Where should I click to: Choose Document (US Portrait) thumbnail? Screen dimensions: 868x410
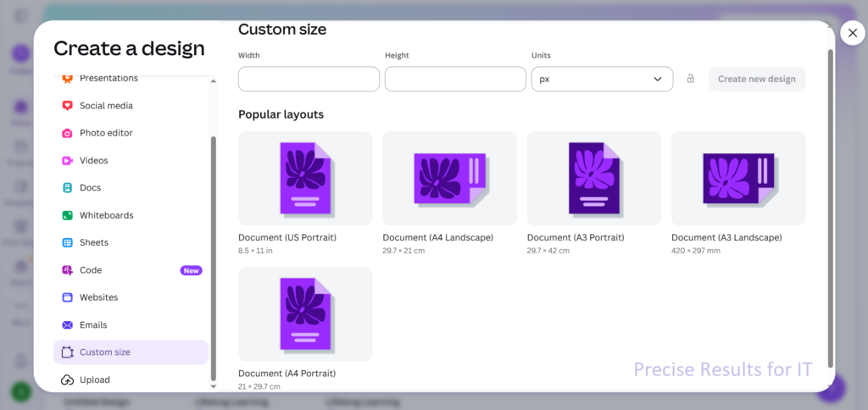(x=305, y=178)
